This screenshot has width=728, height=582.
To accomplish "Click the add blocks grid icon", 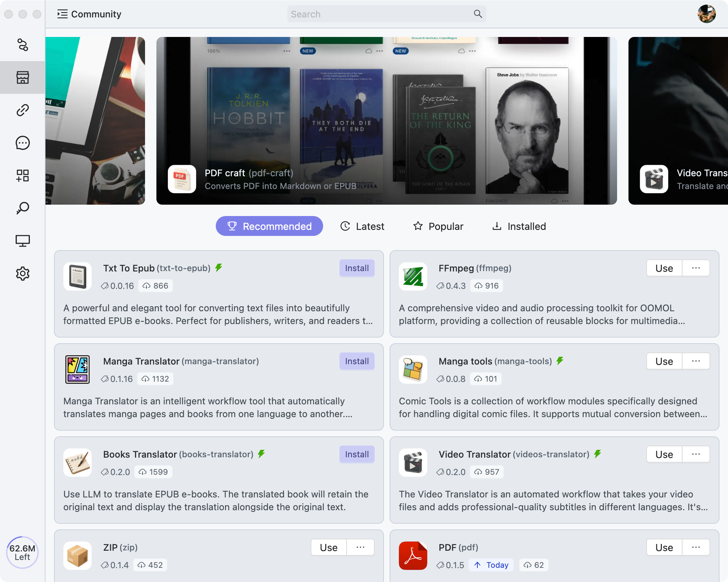I will click(x=22, y=176).
